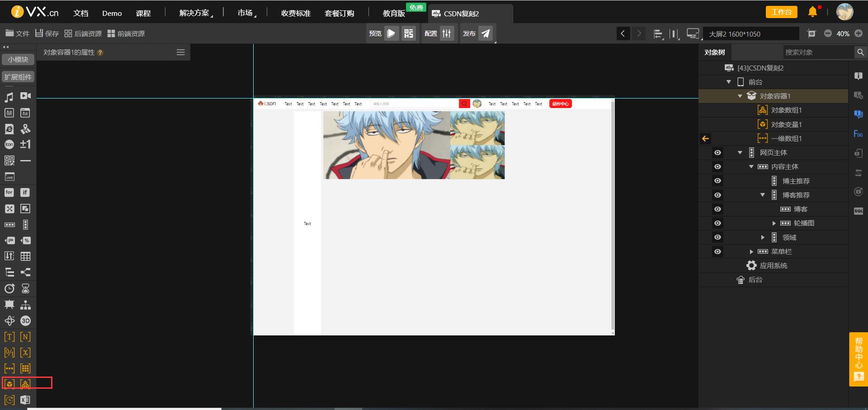The width and height of the screenshot is (868, 410).
Task: Select the QR code component
Action: pos(9,160)
